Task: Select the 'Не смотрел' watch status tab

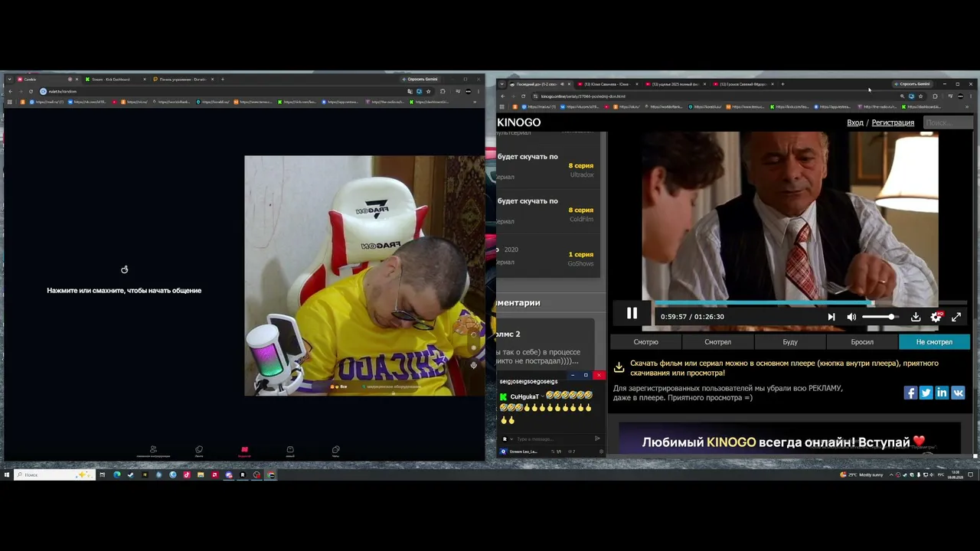Action: [934, 342]
